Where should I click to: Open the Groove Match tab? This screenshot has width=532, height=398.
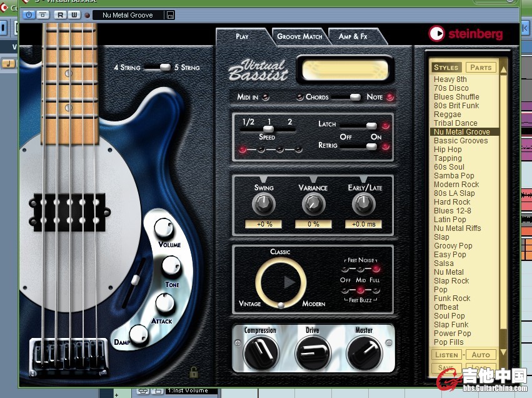[299, 36]
